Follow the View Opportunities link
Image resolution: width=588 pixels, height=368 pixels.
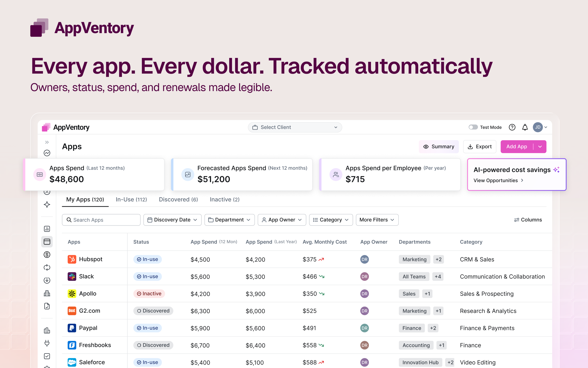pyautogui.click(x=498, y=180)
